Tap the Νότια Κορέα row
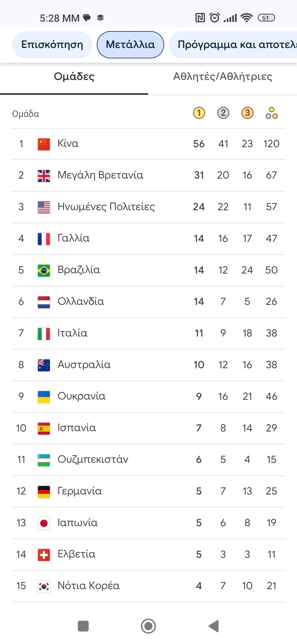This screenshot has width=297, height=644. 148,586
